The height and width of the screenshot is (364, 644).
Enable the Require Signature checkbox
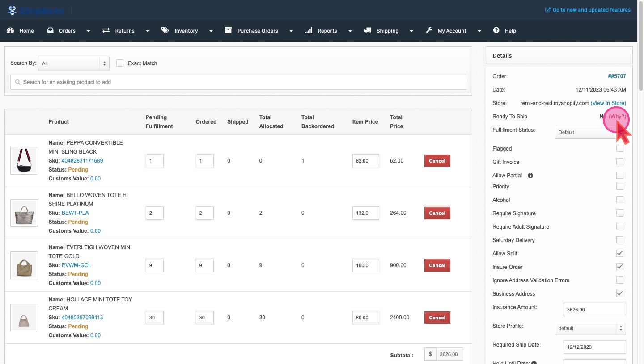[620, 213]
